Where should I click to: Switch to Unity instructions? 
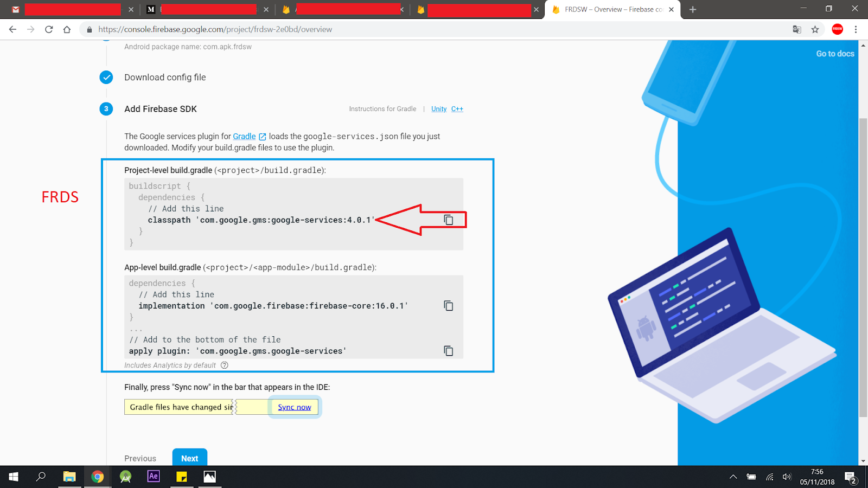[439, 109]
